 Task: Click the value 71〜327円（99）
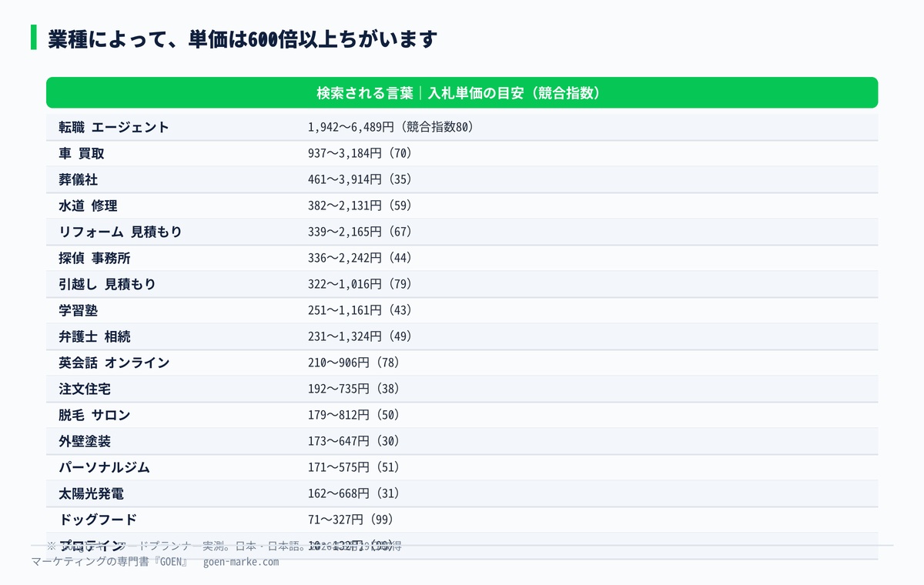pos(351,520)
